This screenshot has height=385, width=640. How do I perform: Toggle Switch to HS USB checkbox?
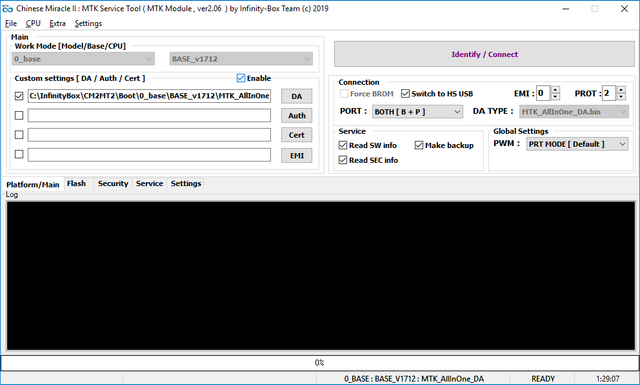coord(405,94)
